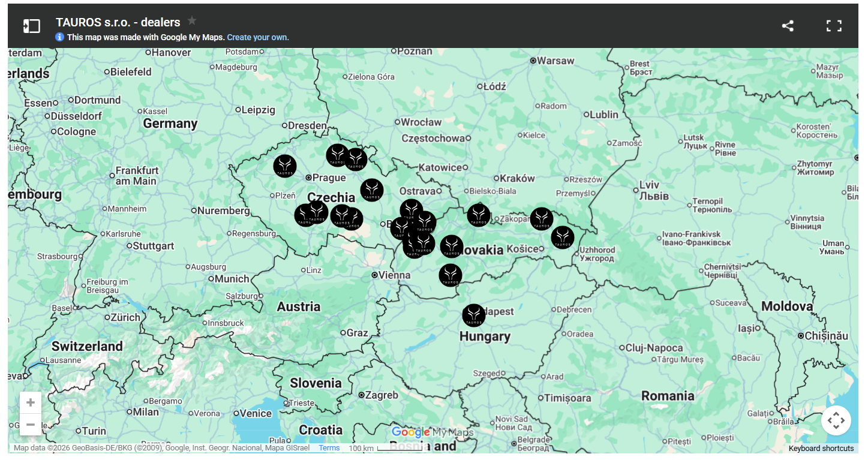868x460 pixels.
Task: Open map in fullscreen view
Action: click(834, 26)
